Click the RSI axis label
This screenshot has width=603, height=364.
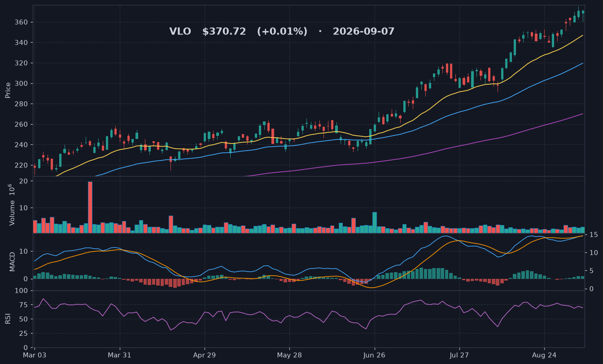8,319
